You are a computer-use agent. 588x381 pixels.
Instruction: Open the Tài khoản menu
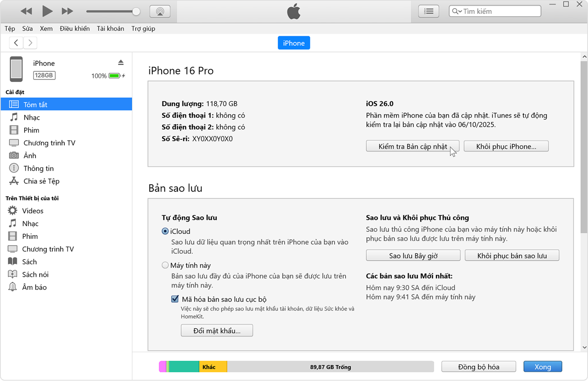click(110, 28)
